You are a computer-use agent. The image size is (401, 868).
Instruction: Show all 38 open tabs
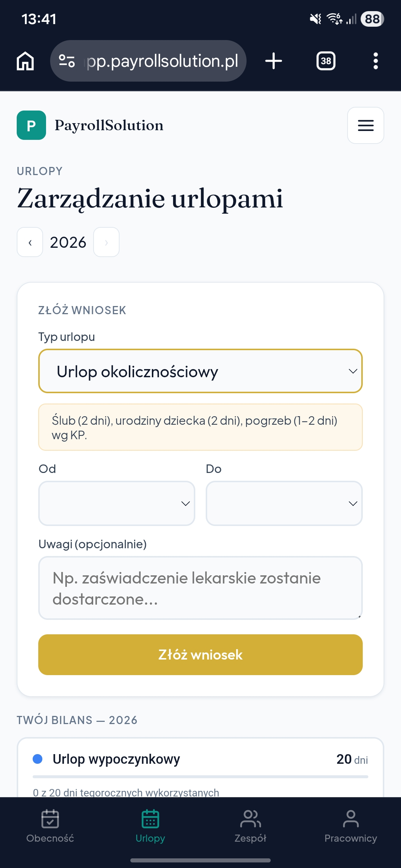point(325,61)
